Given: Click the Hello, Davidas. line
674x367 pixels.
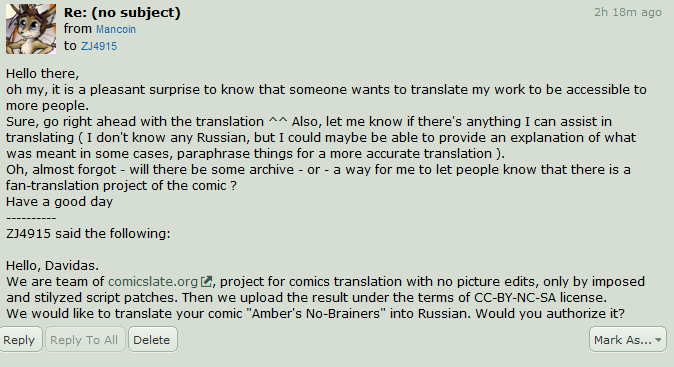Looking at the screenshot, I should pos(52,265).
